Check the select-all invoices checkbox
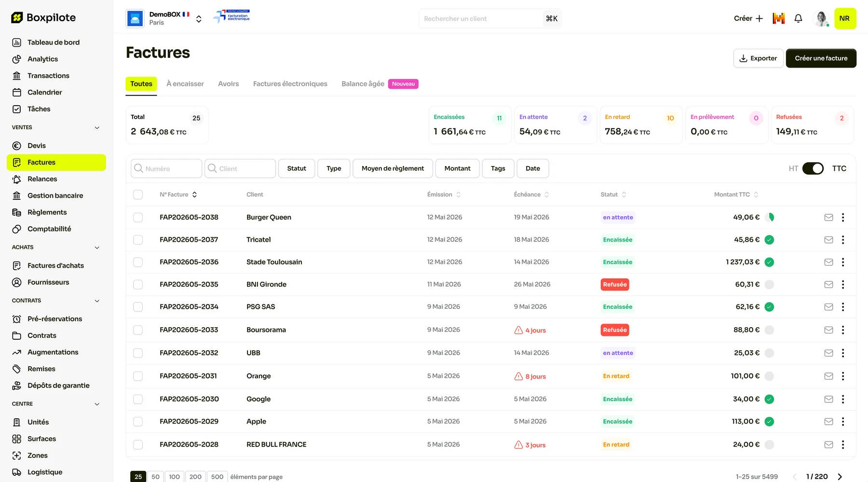Image resolution: width=868 pixels, height=482 pixels. point(138,194)
